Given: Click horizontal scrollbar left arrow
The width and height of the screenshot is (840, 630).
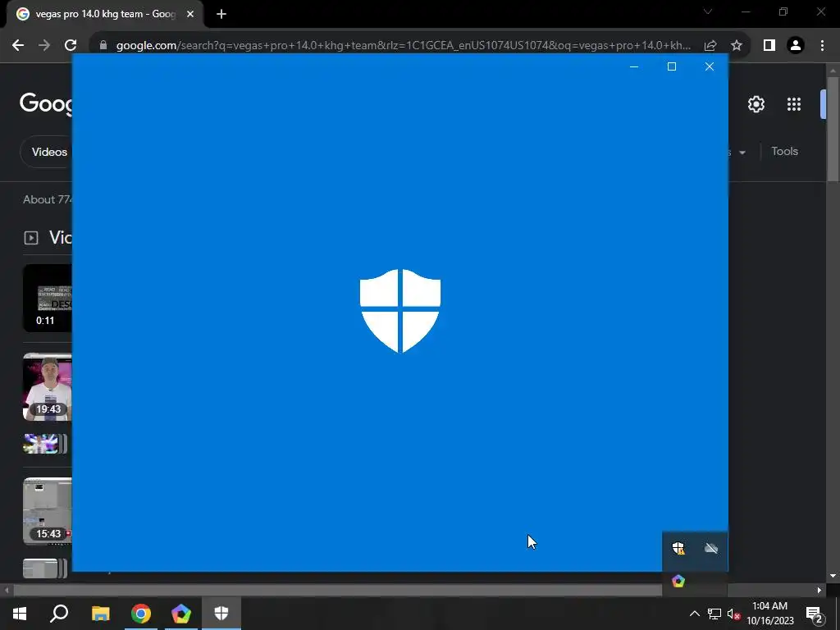Looking at the screenshot, I should [x=7, y=591].
